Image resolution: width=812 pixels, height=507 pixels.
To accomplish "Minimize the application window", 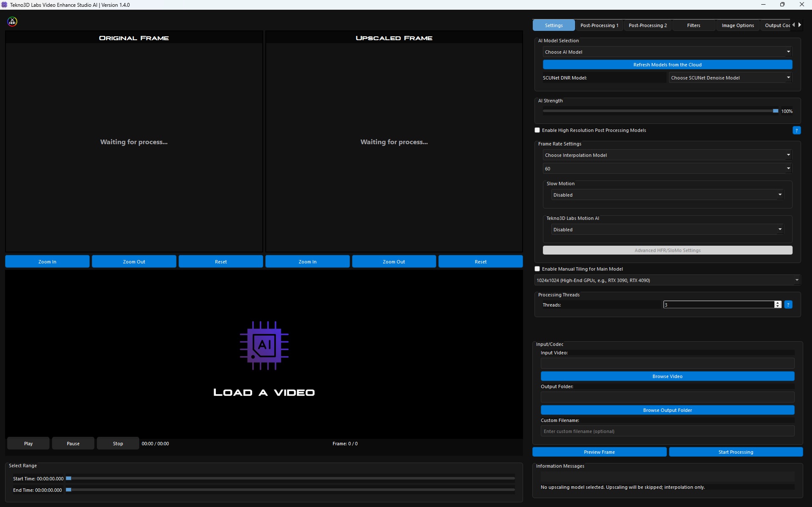I will tap(763, 5).
